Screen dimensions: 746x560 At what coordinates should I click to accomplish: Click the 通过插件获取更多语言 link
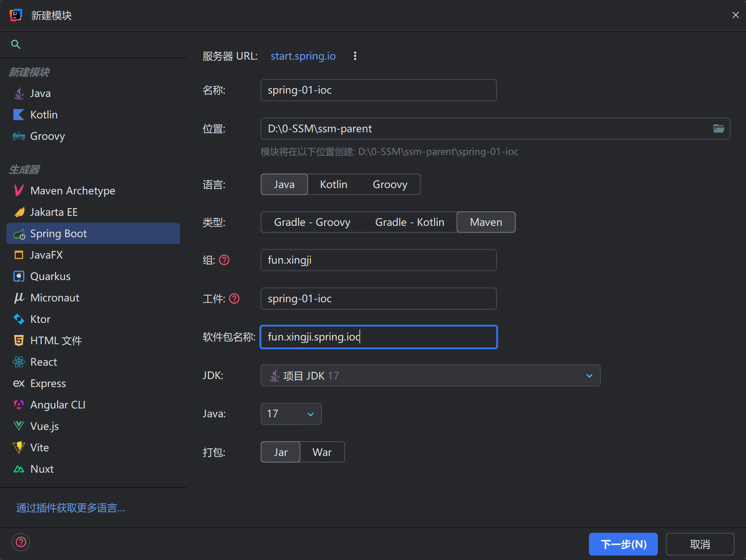[x=71, y=508]
